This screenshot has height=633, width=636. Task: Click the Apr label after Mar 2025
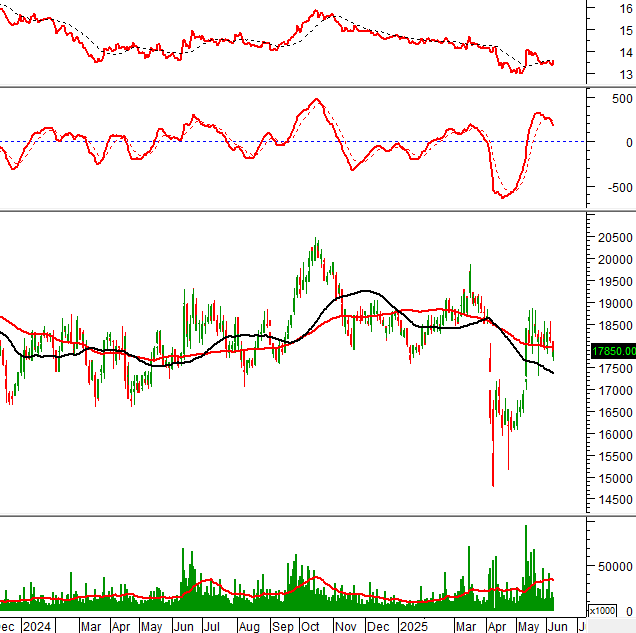pos(497,627)
